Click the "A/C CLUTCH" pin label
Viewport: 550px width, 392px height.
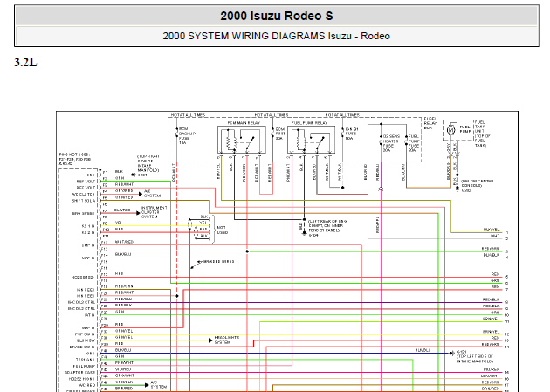point(83,194)
